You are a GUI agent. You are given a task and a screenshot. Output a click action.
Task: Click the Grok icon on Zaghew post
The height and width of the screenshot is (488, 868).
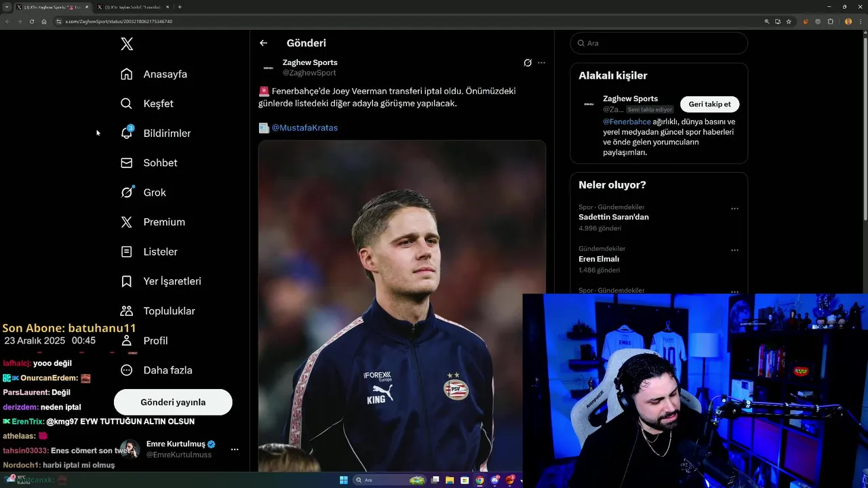[x=528, y=62]
